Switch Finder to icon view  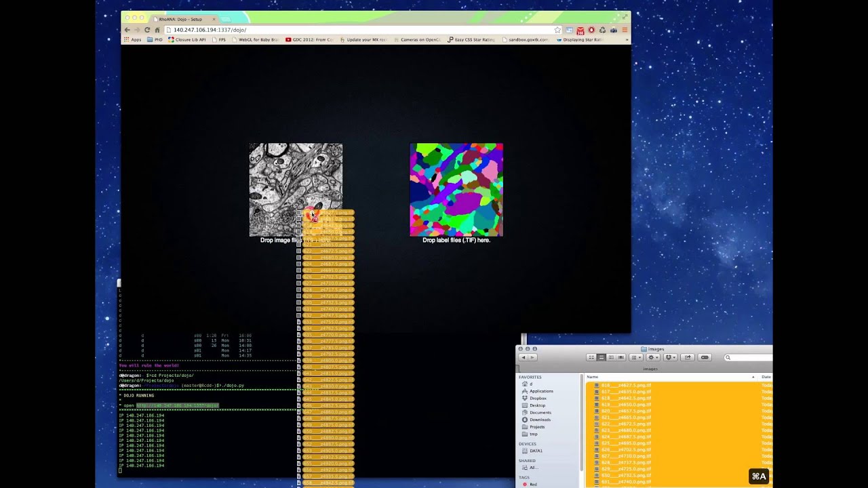(x=591, y=357)
